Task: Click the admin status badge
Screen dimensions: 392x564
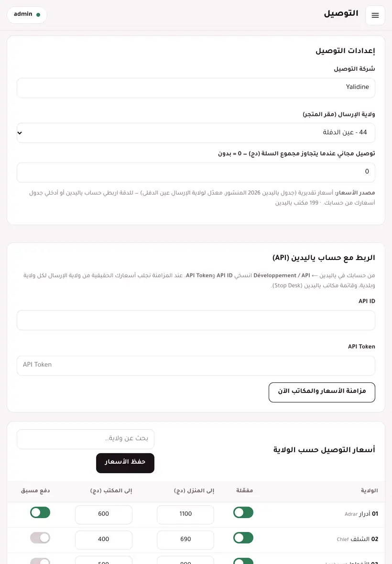Action: [27, 15]
